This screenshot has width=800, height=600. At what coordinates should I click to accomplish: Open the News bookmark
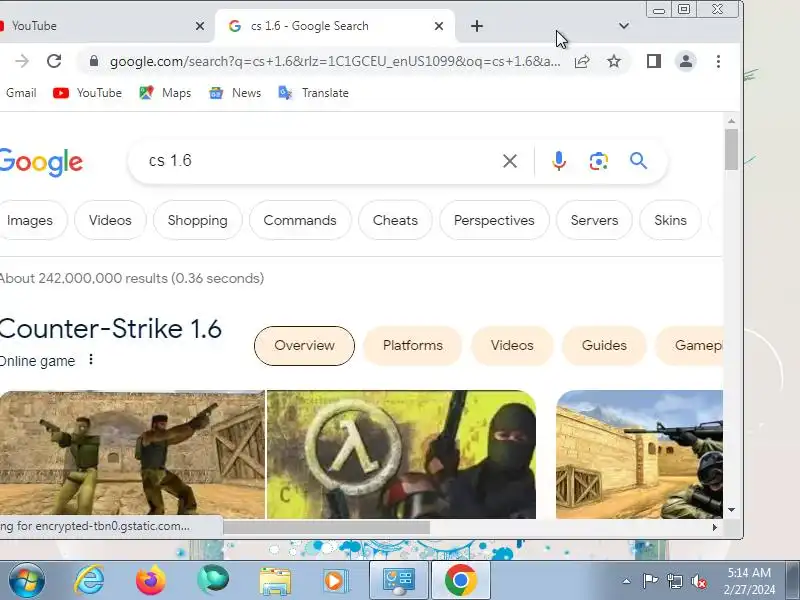pos(235,93)
